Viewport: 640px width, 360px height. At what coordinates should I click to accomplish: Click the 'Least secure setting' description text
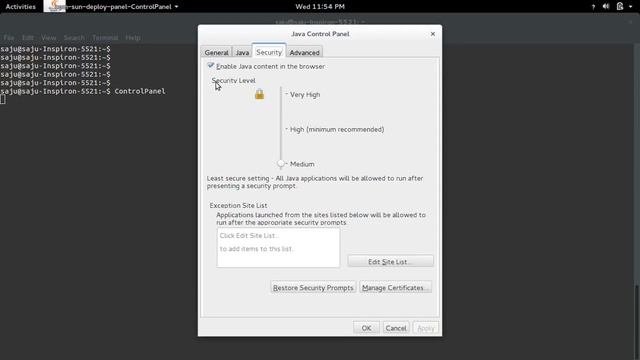point(315,182)
